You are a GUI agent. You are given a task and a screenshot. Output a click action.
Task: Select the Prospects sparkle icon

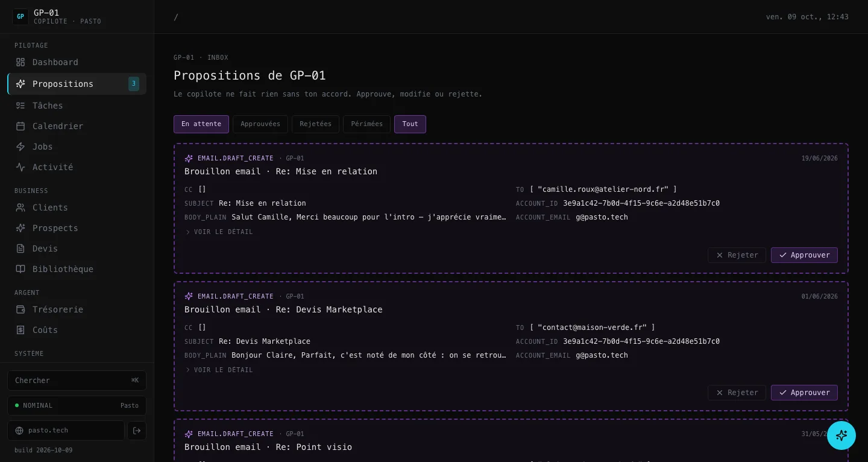20,228
